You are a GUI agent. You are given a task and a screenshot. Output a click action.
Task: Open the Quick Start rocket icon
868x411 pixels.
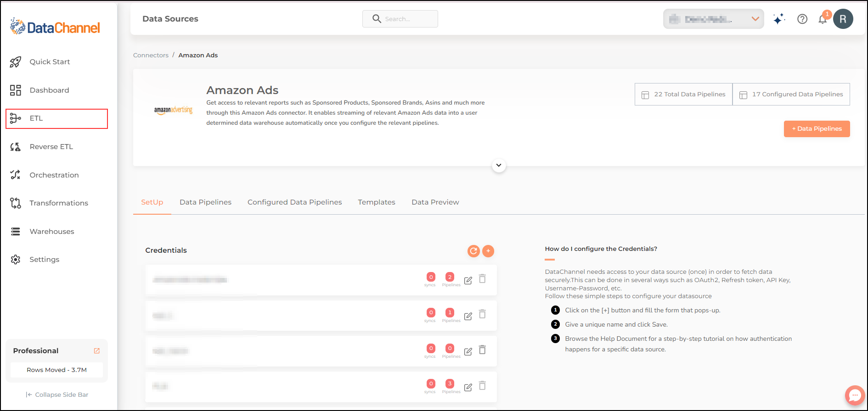click(16, 62)
